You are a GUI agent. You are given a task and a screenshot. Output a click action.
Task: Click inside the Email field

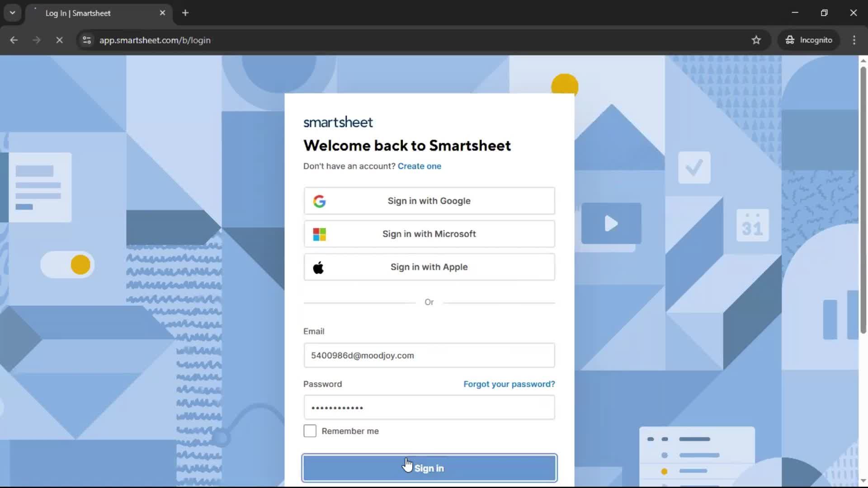[x=429, y=355]
